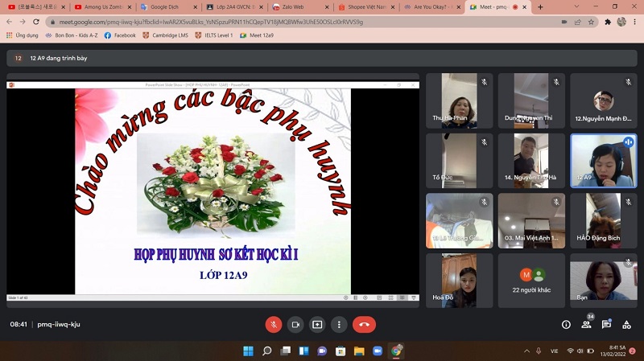This screenshot has width=644, height=361.
Task: Click the 22 người khác participants tile
Action: pos(532,281)
